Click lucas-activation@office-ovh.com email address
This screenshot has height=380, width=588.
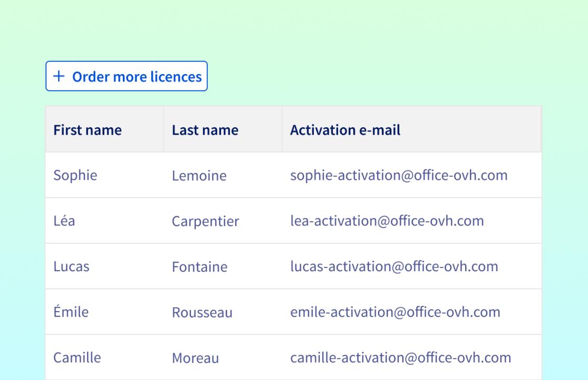[x=394, y=266]
